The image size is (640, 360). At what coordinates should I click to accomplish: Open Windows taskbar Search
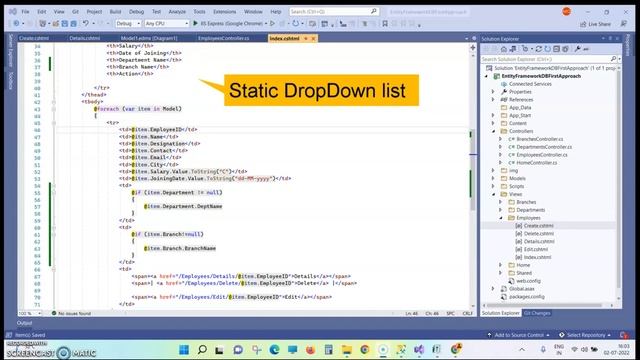click(x=202, y=349)
